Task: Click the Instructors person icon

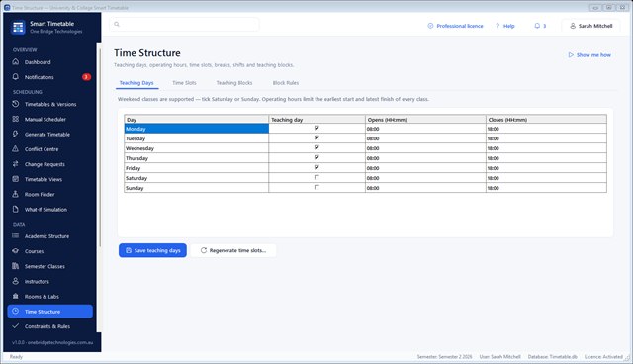Action: pyautogui.click(x=16, y=281)
